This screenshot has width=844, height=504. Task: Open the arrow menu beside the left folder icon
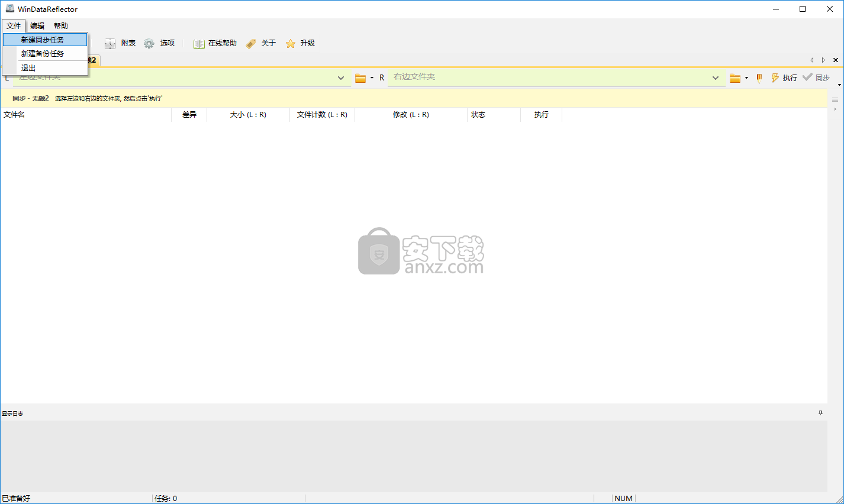372,78
